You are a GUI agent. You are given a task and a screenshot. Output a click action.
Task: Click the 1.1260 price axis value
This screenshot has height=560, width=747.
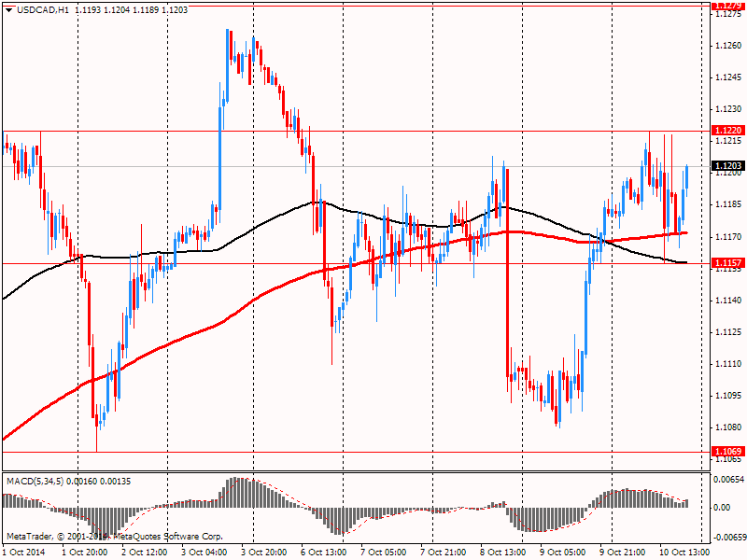(x=728, y=46)
